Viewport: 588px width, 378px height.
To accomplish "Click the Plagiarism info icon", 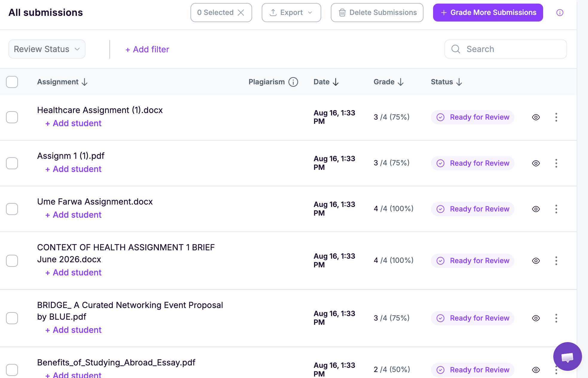I will (x=293, y=82).
